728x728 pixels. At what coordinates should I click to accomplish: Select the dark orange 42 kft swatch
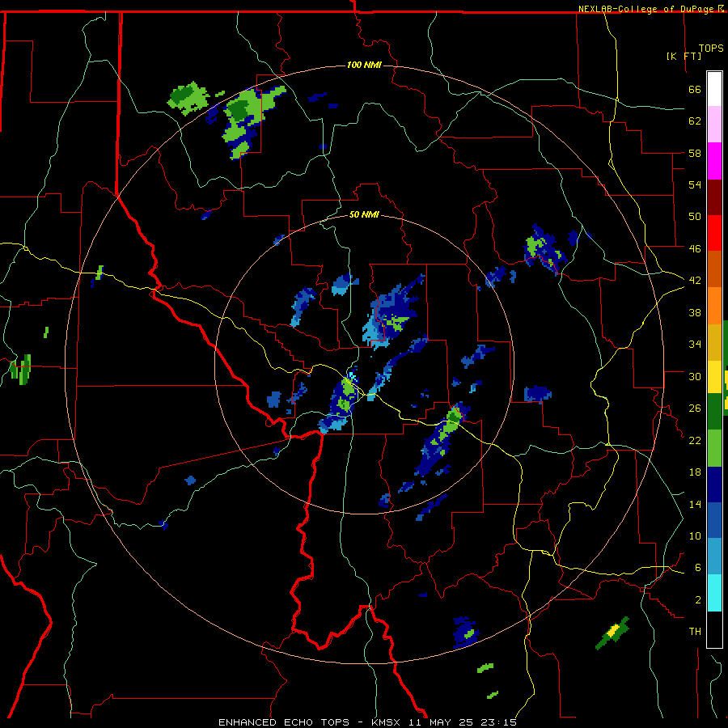pyautogui.click(x=714, y=269)
